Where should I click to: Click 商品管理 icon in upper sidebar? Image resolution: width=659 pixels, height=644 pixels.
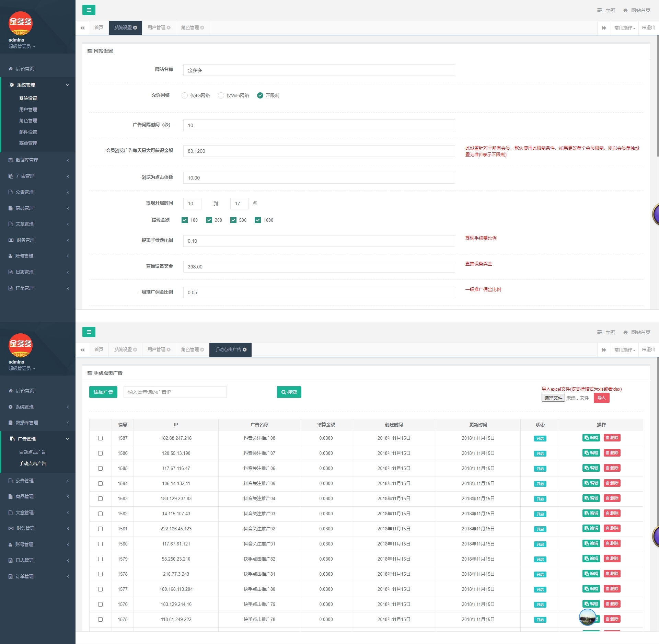[11, 208]
